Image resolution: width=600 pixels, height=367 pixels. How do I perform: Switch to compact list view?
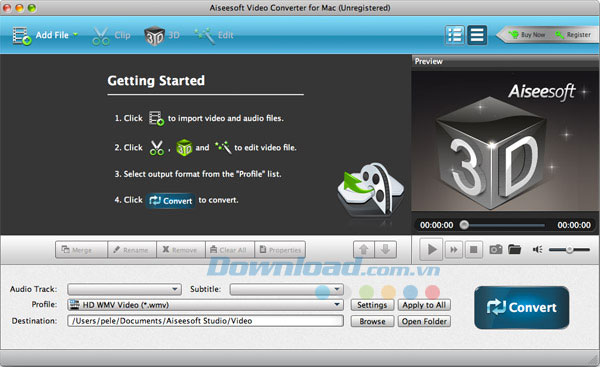coord(477,35)
